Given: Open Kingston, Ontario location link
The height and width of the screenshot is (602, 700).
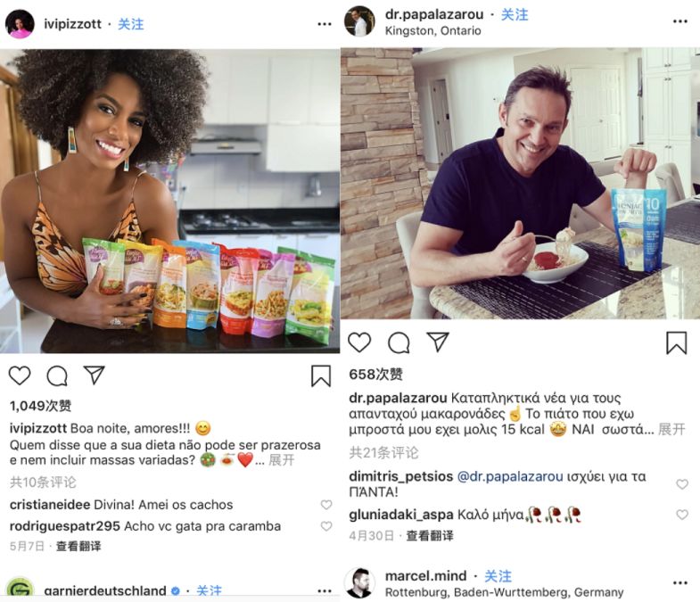Looking at the screenshot, I should pos(432,31).
